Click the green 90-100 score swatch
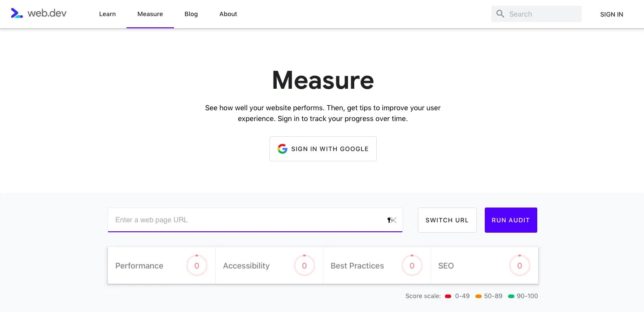This screenshot has height=312, width=644. (511, 296)
